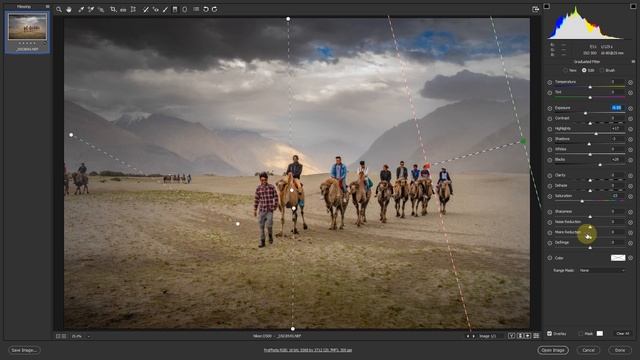The height and width of the screenshot is (360, 640).
Task: Select the Crop tool
Action: click(113, 9)
